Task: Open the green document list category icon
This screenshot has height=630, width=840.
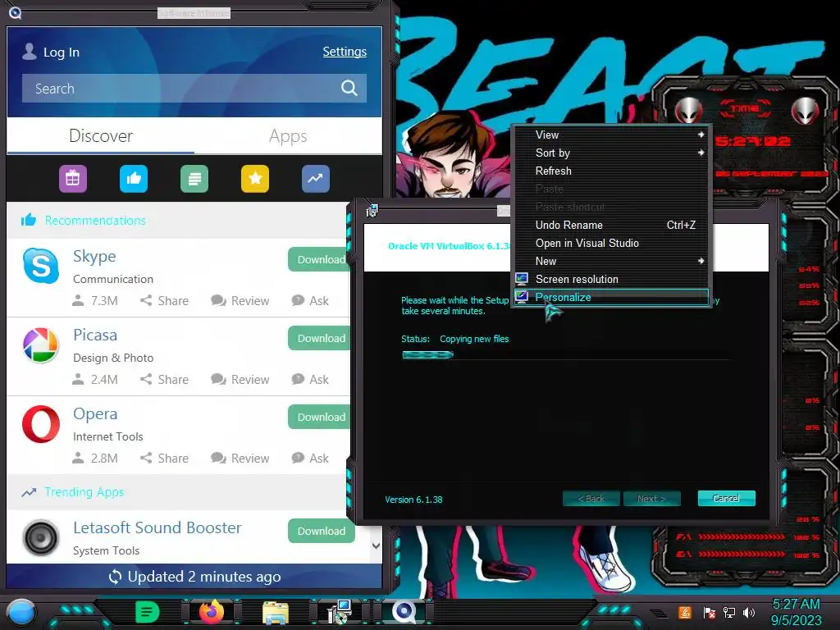Action: point(194,178)
